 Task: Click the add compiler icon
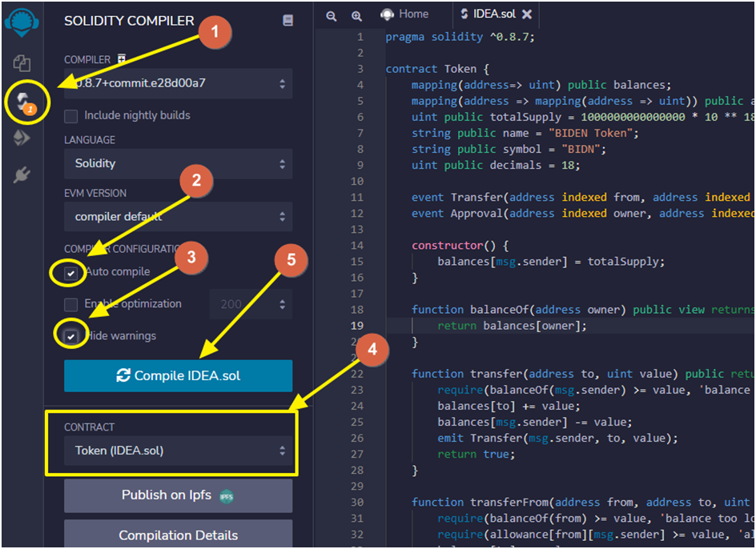[122, 58]
